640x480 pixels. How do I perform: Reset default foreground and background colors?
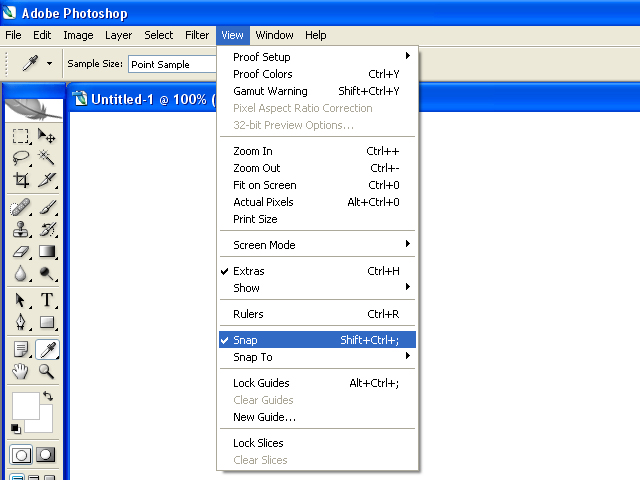[x=16, y=429]
